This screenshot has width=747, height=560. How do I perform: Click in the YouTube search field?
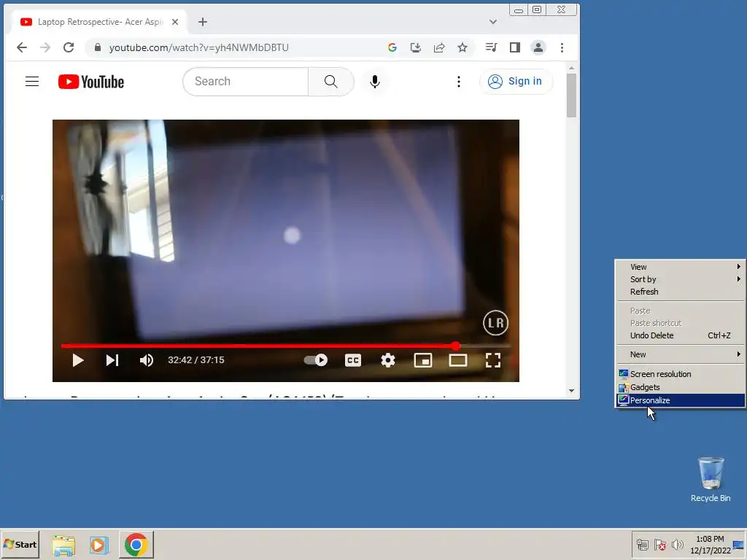[245, 82]
